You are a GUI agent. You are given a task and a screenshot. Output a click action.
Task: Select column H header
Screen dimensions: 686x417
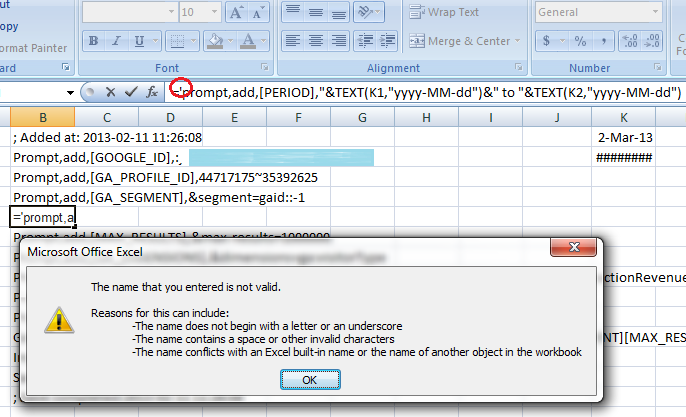click(427, 117)
